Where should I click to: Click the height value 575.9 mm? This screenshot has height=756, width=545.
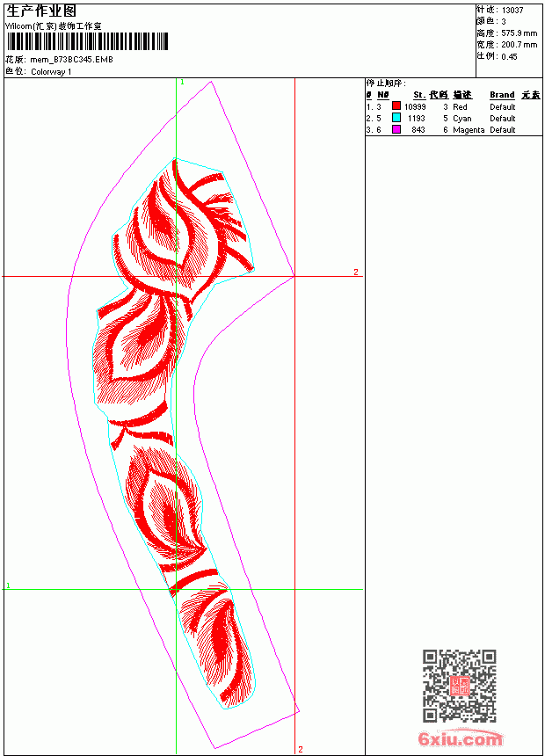[519, 33]
